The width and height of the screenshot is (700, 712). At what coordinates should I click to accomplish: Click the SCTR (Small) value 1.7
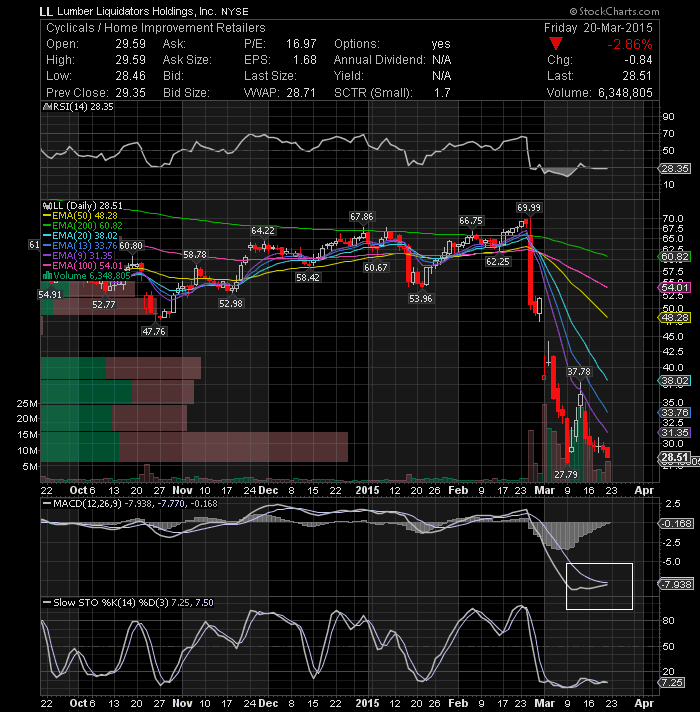click(442, 93)
